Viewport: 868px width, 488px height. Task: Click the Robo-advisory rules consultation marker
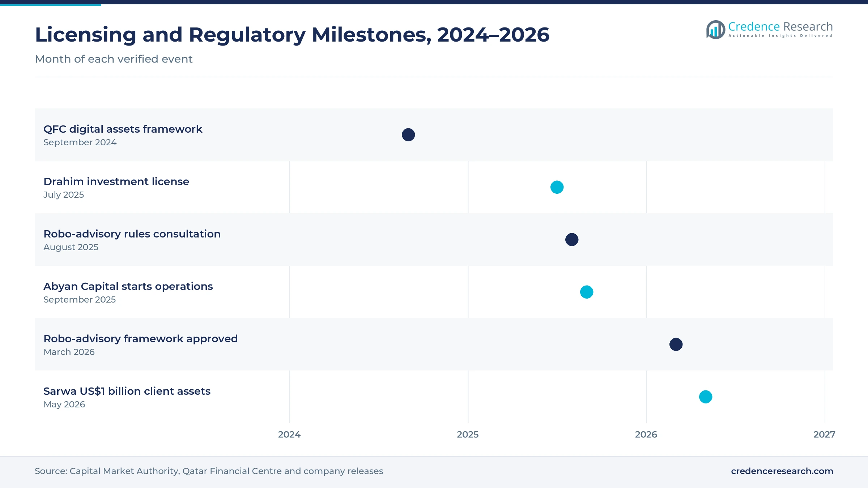click(572, 240)
